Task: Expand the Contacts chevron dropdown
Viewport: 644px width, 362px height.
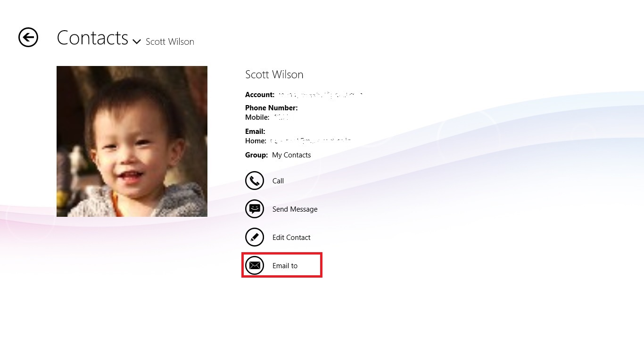Action: (x=137, y=41)
